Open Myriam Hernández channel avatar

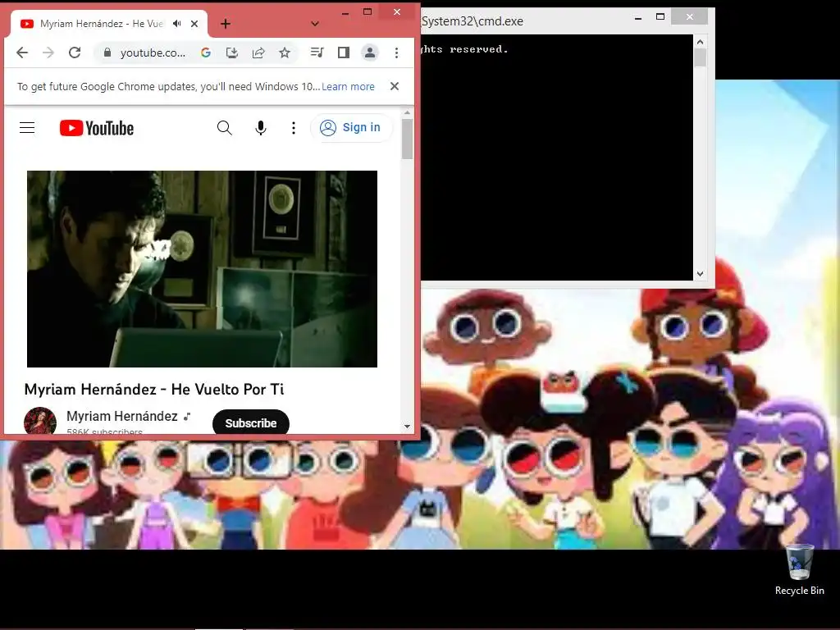click(x=40, y=421)
